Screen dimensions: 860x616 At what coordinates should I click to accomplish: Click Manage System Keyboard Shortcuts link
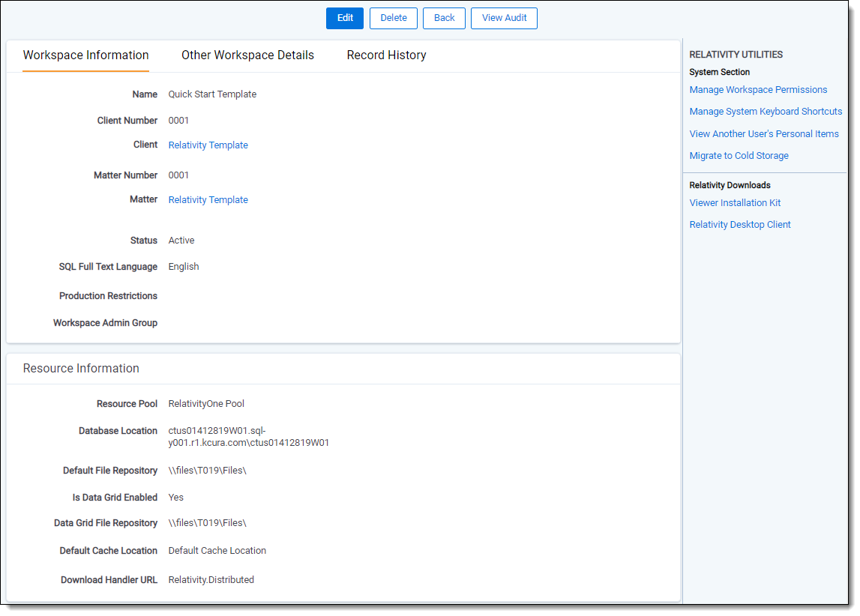coord(766,112)
